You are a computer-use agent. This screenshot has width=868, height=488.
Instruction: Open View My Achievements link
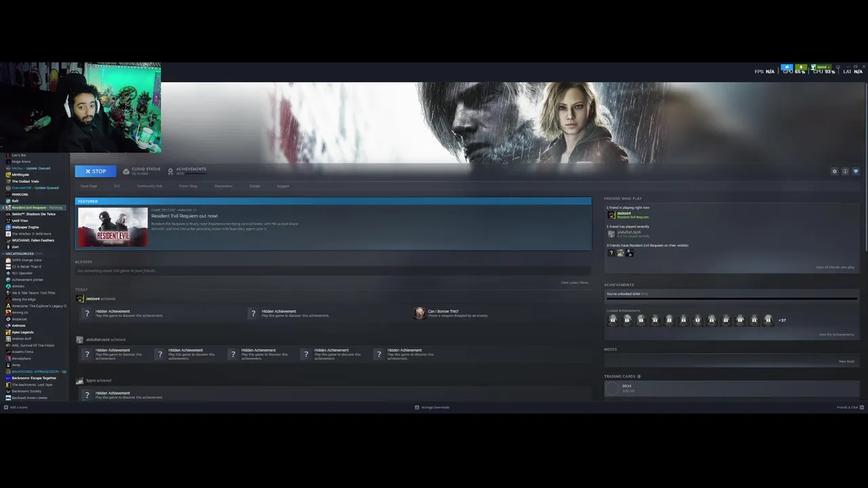[x=836, y=334]
